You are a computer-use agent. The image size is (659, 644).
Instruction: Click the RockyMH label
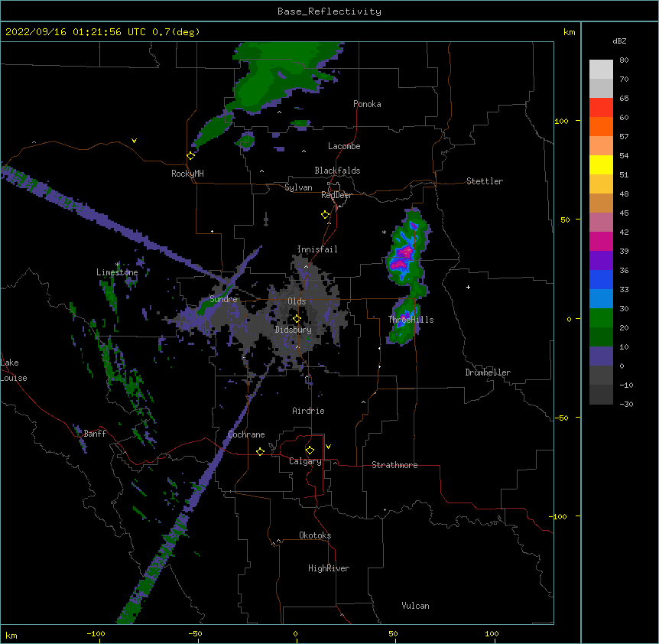click(x=187, y=174)
